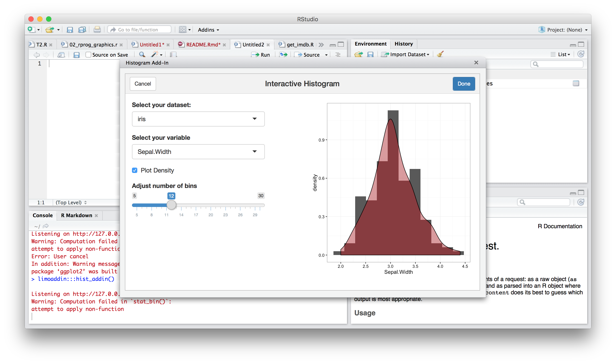Click the bins slider handle at 12
This screenshot has height=364, width=616.
point(171,205)
